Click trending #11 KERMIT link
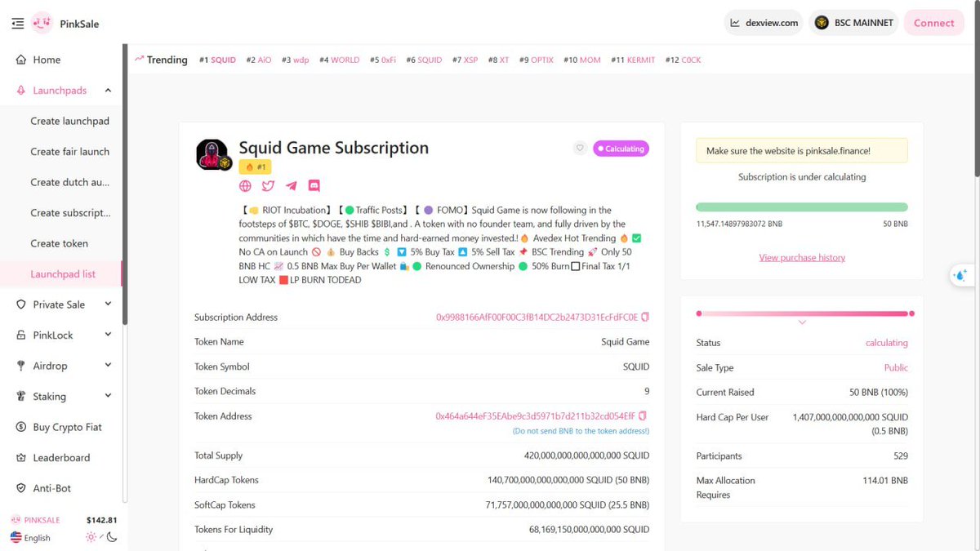 pos(633,60)
